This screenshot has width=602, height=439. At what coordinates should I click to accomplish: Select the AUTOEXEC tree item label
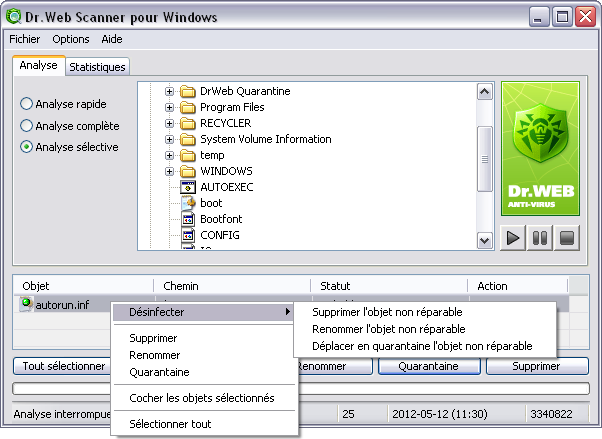[227, 187]
